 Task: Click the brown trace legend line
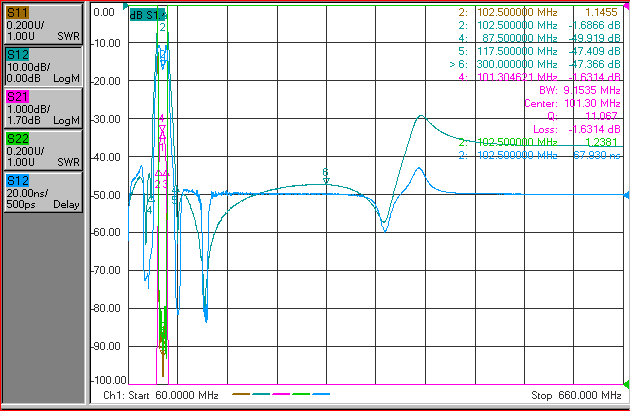tap(241, 394)
